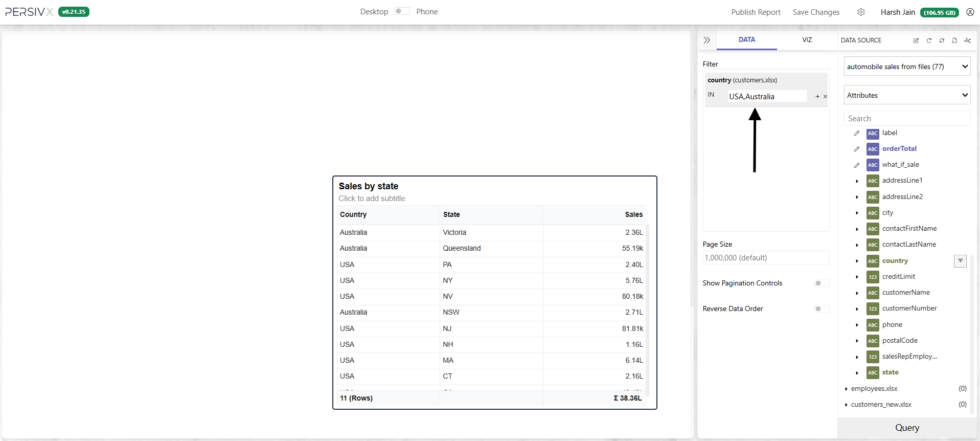This screenshot has width=980, height=441.
Task: Click the ABC type icon for contactFirstName
Action: tap(873, 229)
